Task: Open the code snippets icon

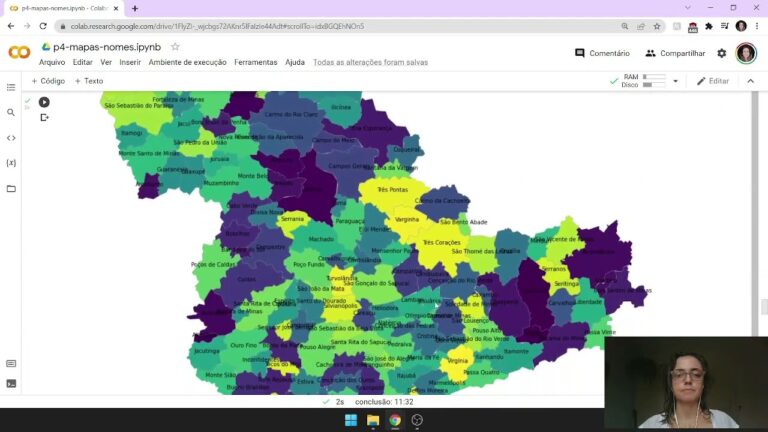Action: click(x=11, y=138)
